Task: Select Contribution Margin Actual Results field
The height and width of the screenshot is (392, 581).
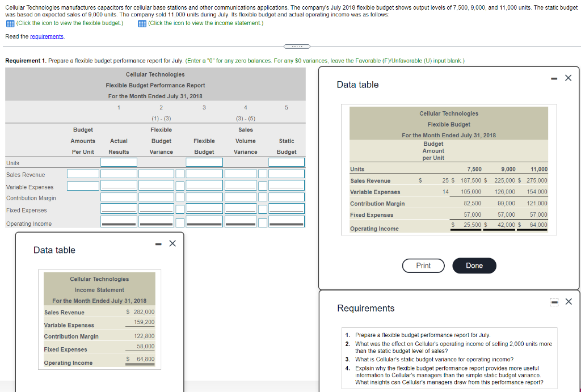Action: click(x=119, y=197)
